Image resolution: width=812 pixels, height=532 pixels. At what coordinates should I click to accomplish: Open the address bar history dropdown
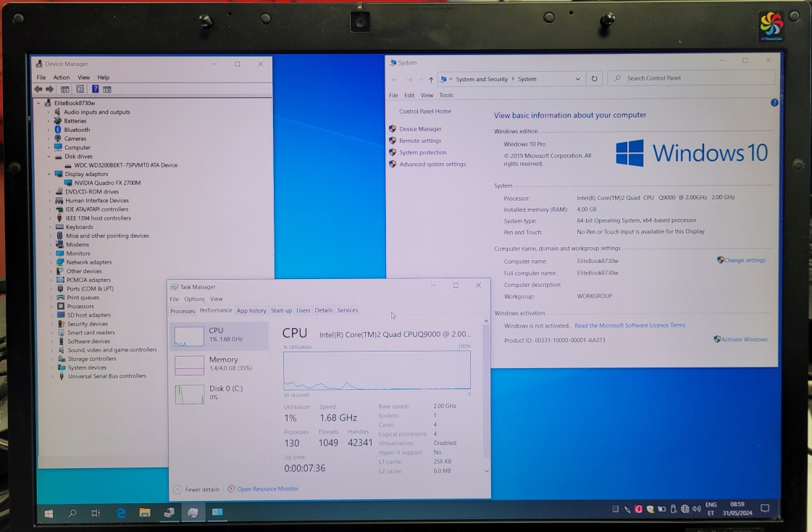click(577, 79)
